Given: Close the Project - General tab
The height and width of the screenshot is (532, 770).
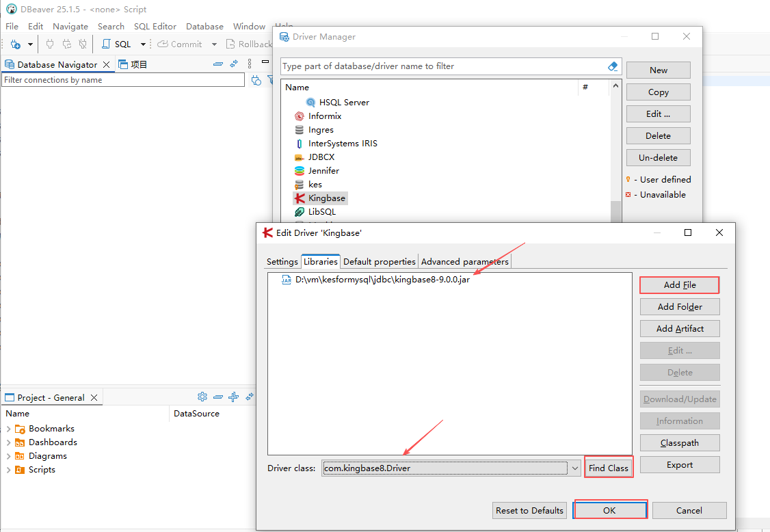Looking at the screenshot, I should pyautogui.click(x=94, y=397).
